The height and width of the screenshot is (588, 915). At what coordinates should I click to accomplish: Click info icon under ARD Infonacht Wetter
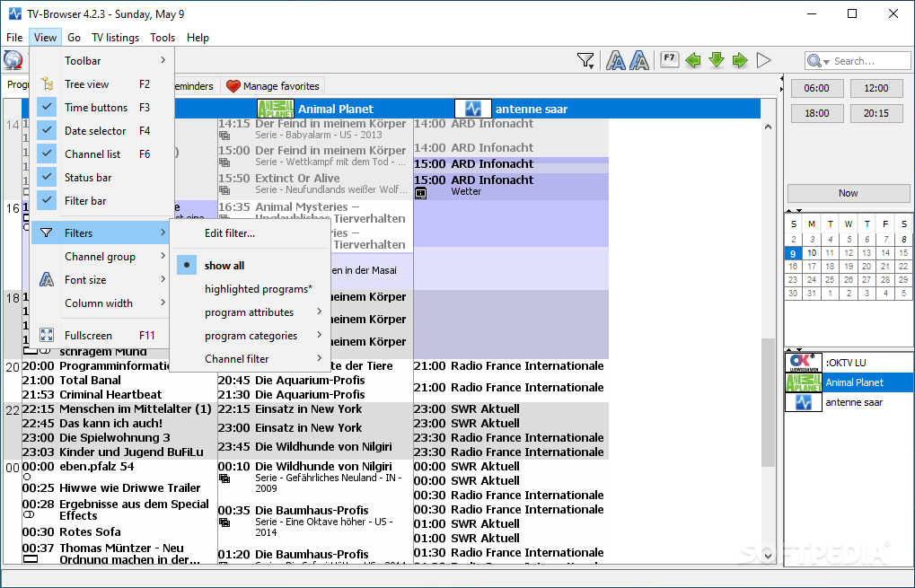pos(421,193)
